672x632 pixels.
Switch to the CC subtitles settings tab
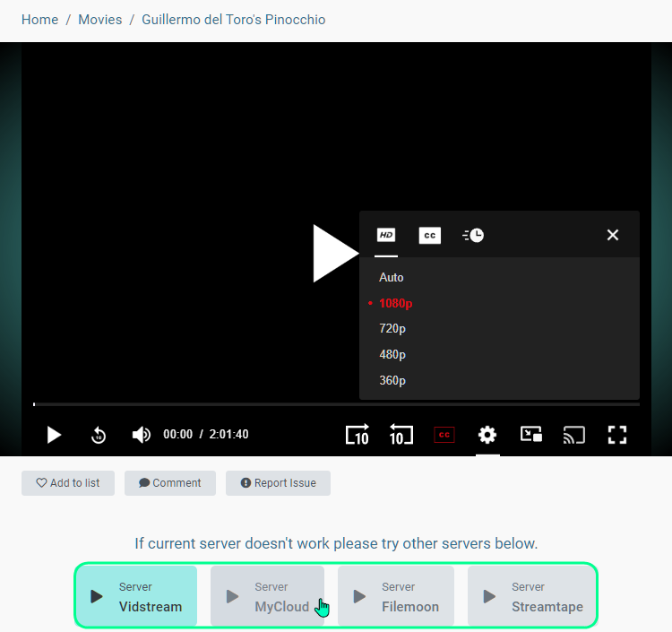430,235
